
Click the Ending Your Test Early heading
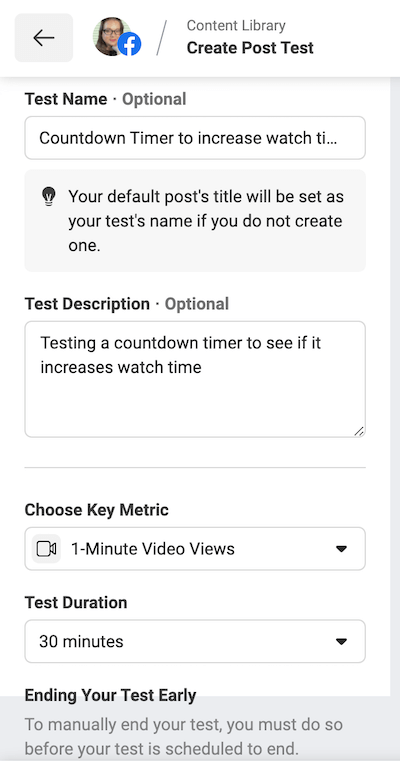(110, 695)
